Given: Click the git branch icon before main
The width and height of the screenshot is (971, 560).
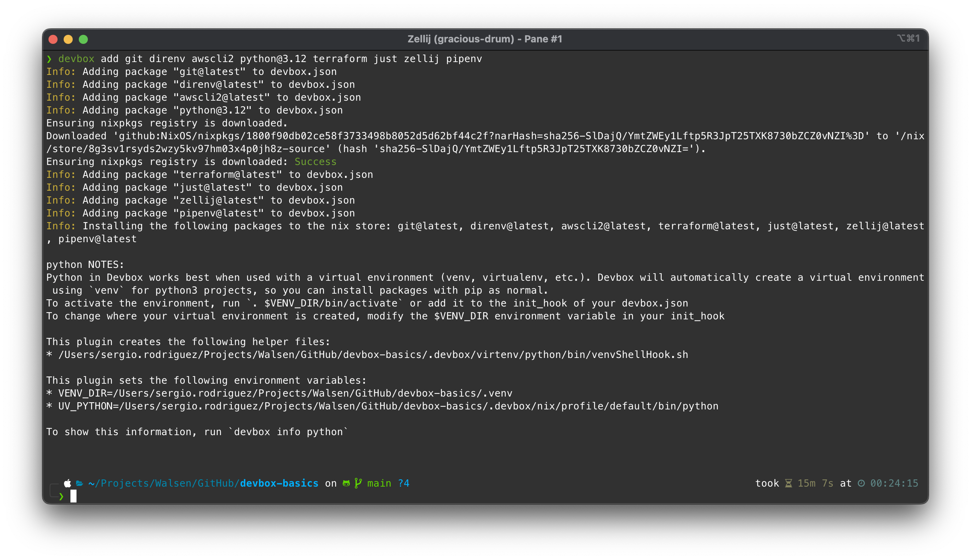Looking at the screenshot, I should pyautogui.click(x=358, y=483).
